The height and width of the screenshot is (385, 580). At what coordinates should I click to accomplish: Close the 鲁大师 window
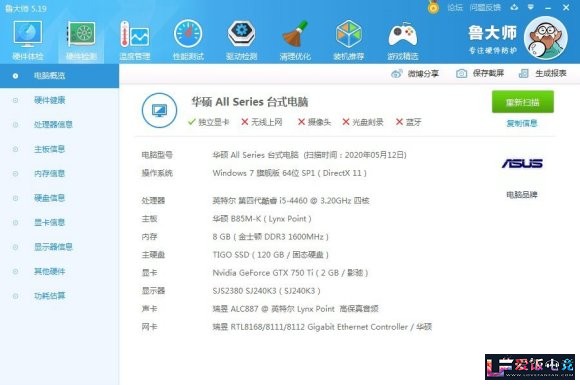coord(566,7)
